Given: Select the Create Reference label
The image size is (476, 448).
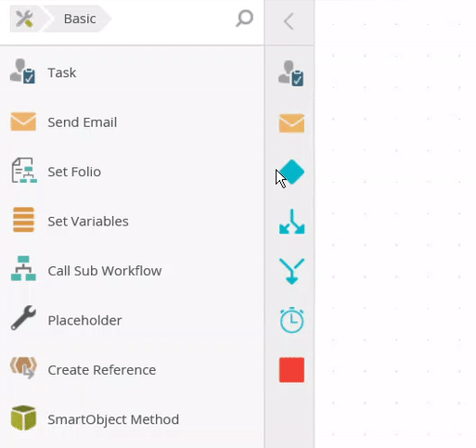Looking at the screenshot, I should 102,370.
